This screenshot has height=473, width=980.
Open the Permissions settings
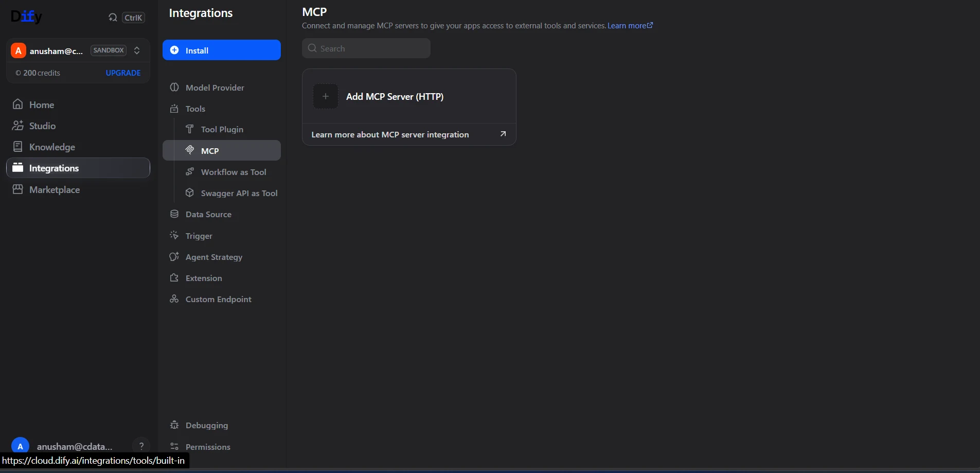[222, 447]
